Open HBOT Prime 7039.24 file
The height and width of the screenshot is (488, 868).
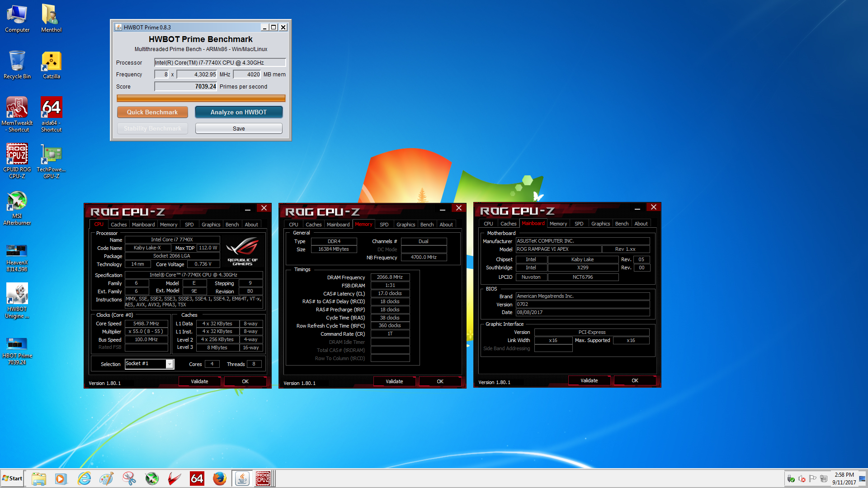[x=17, y=350]
